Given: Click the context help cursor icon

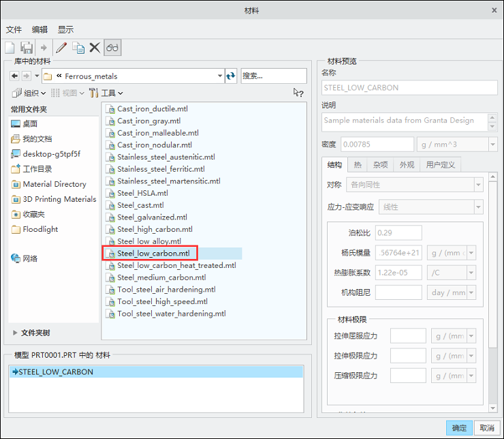Looking at the screenshot, I should (x=298, y=93).
